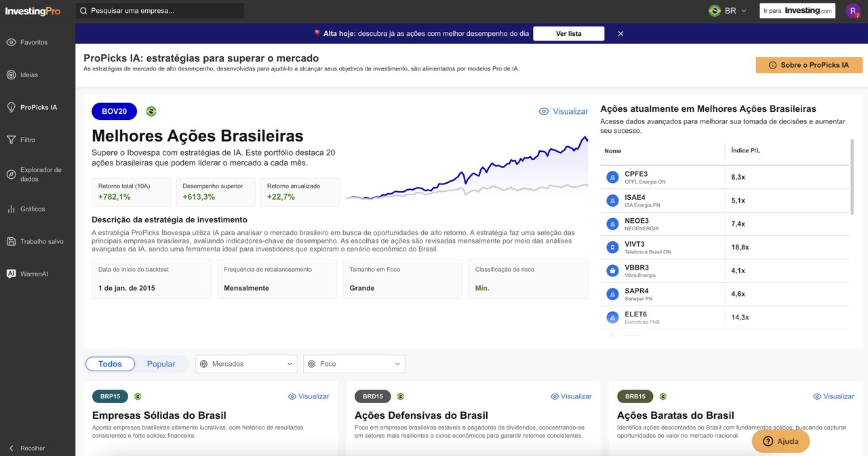Open the Filtro funnel icon

tap(11, 140)
